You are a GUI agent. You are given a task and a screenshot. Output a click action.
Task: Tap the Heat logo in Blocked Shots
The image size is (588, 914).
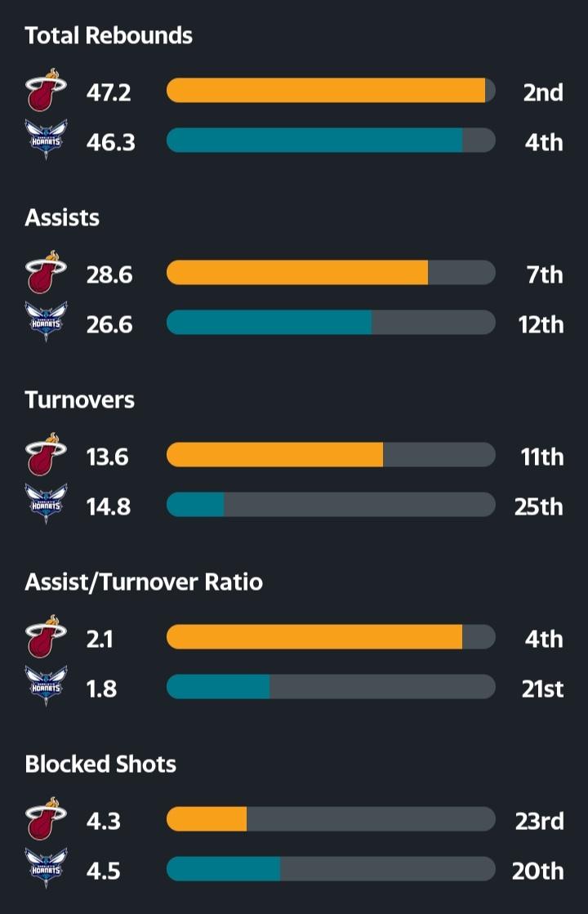click(46, 819)
